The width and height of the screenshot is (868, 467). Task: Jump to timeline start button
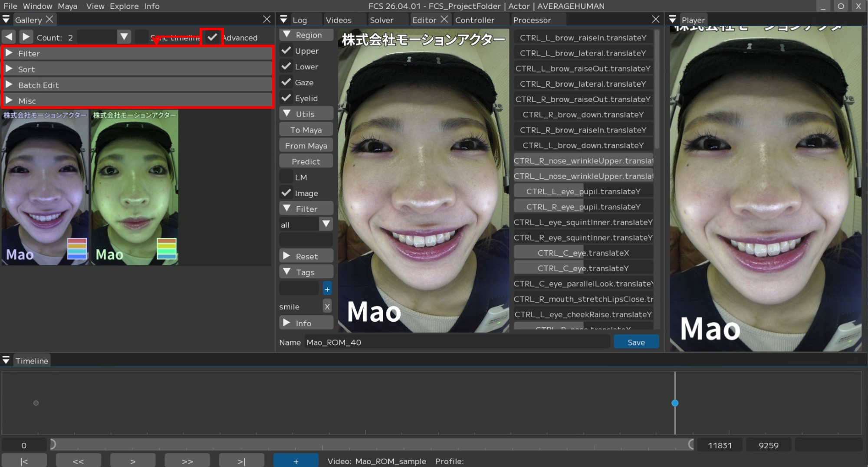pyautogui.click(x=24, y=461)
